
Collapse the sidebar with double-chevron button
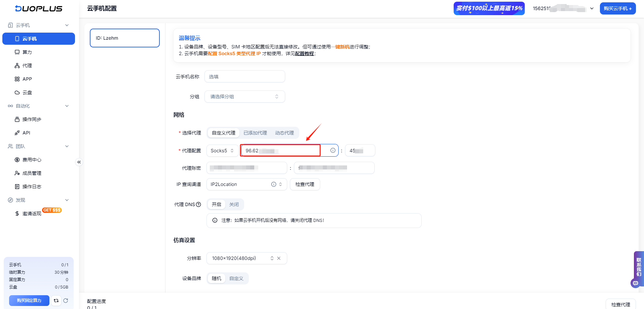79,162
